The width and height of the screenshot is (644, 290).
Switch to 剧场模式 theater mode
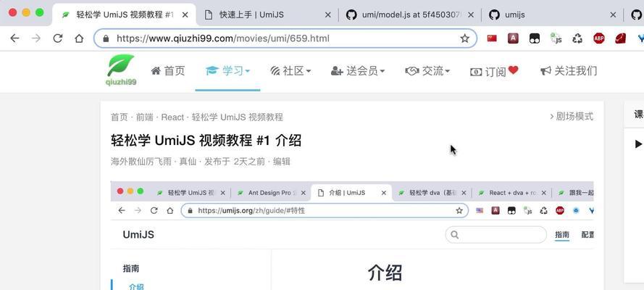[x=572, y=117]
